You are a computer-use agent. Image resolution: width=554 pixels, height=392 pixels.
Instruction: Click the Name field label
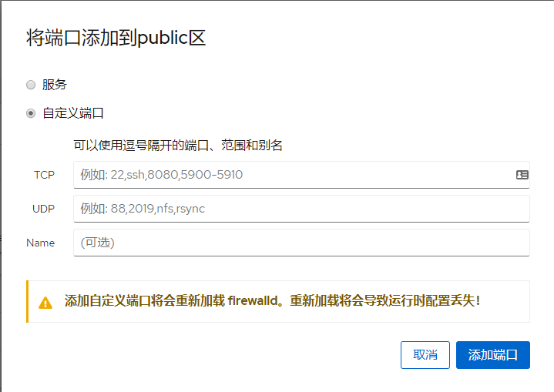[41, 243]
